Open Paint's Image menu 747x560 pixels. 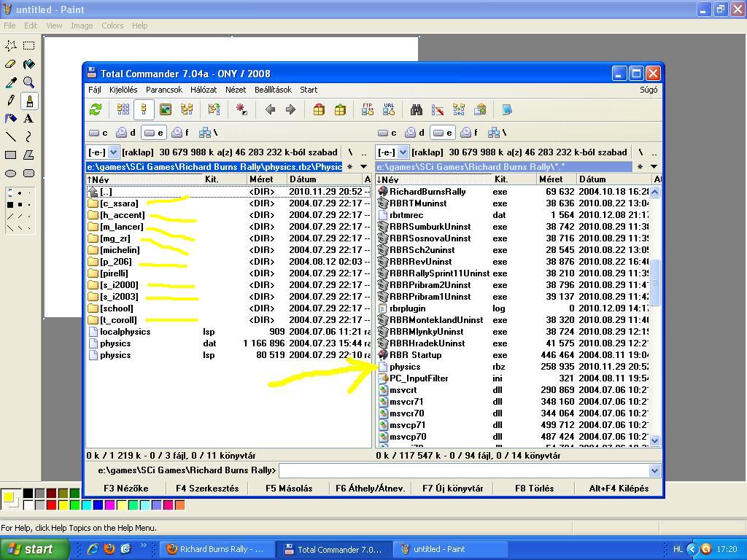(x=82, y=26)
